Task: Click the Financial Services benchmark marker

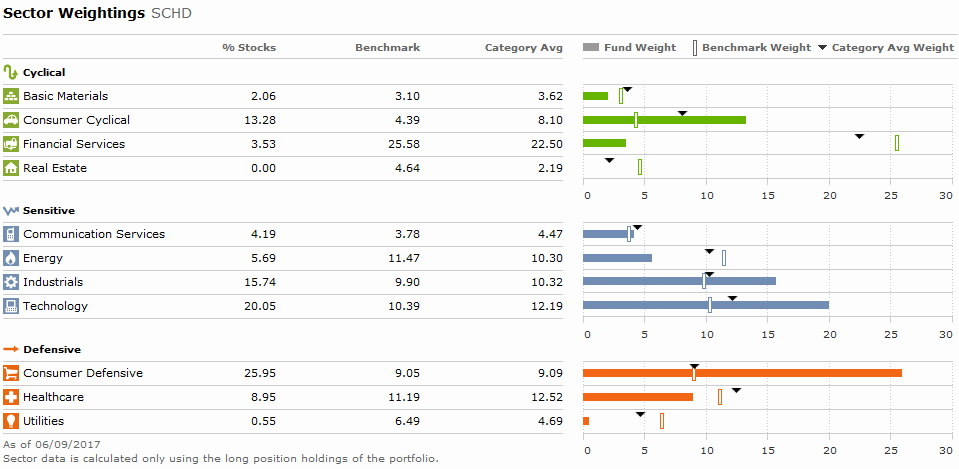Action: [x=897, y=143]
